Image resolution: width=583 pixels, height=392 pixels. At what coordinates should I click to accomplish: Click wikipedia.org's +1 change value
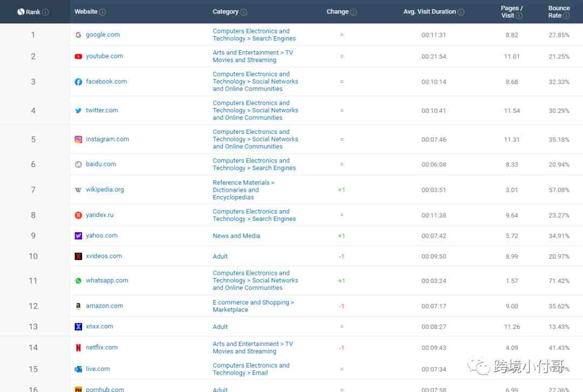click(x=341, y=190)
